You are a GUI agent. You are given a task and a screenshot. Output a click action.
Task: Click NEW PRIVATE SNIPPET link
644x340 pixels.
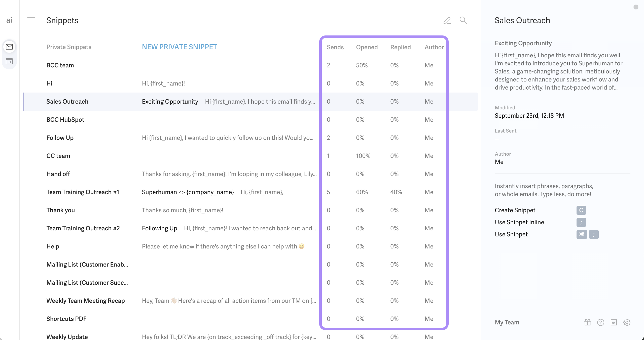(x=179, y=47)
